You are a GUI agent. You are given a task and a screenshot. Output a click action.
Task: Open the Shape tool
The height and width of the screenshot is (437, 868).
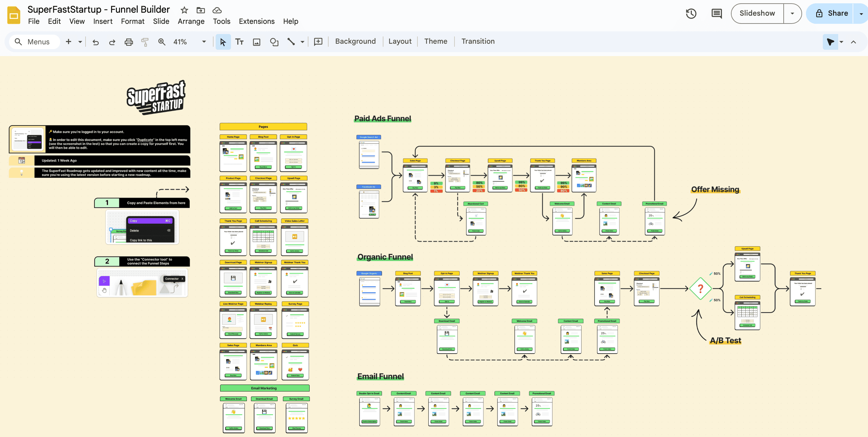click(274, 42)
